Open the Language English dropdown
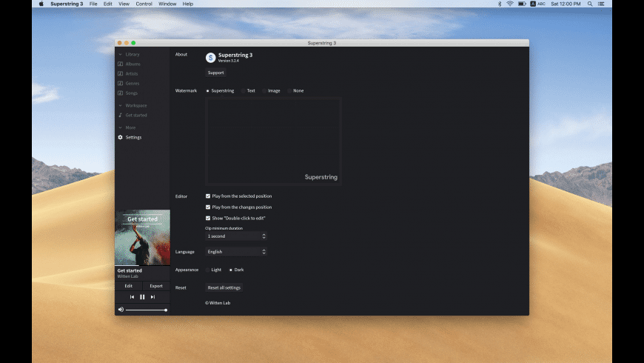The width and height of the screenshot is (644, 363). (236, 252)
